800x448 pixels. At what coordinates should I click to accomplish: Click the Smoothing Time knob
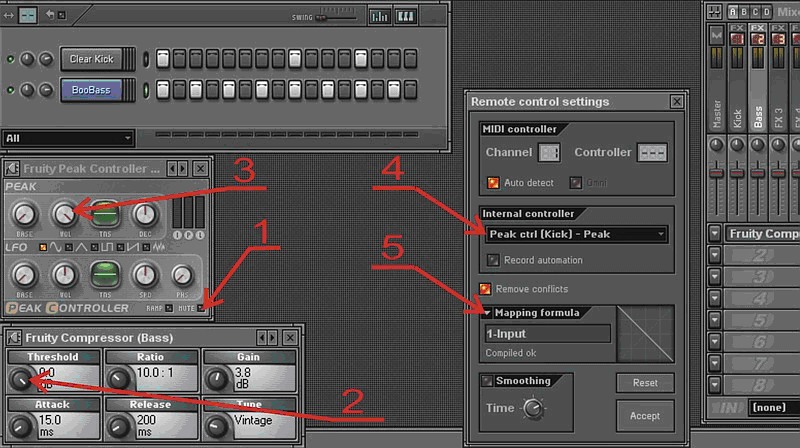pyautogui.click(x=533, y=408)
